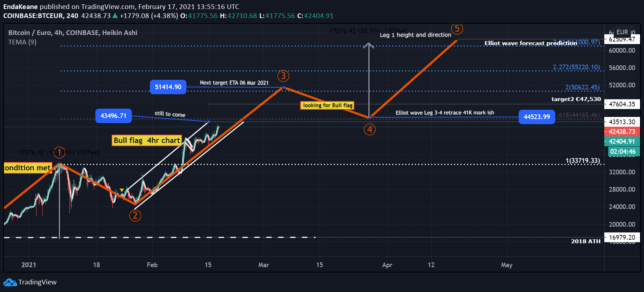This screenshot has height=292, width=644.
Task: Click the TEMA (9) indicator legend
Action: click(22, 42)
